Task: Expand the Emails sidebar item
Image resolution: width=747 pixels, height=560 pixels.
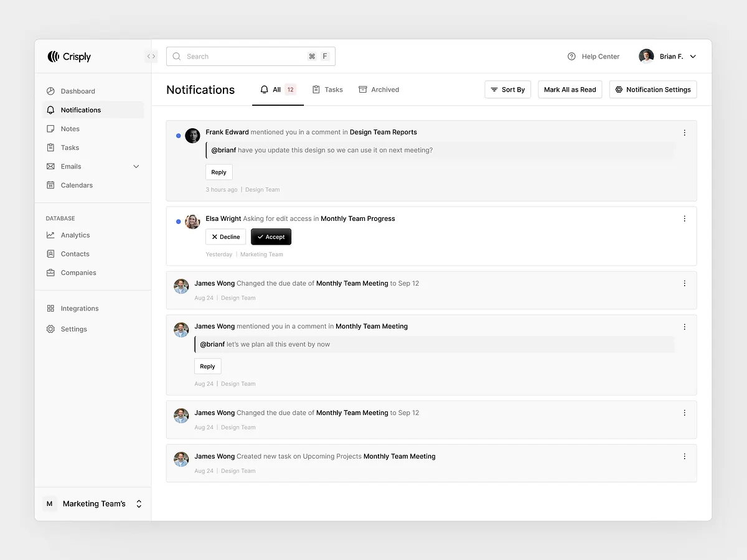Action: 136,166
